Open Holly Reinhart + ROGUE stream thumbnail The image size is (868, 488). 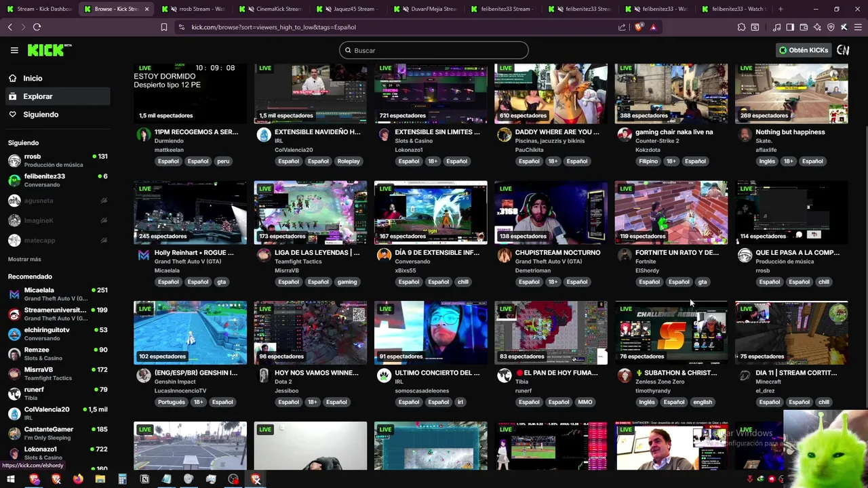pos(191,212)
